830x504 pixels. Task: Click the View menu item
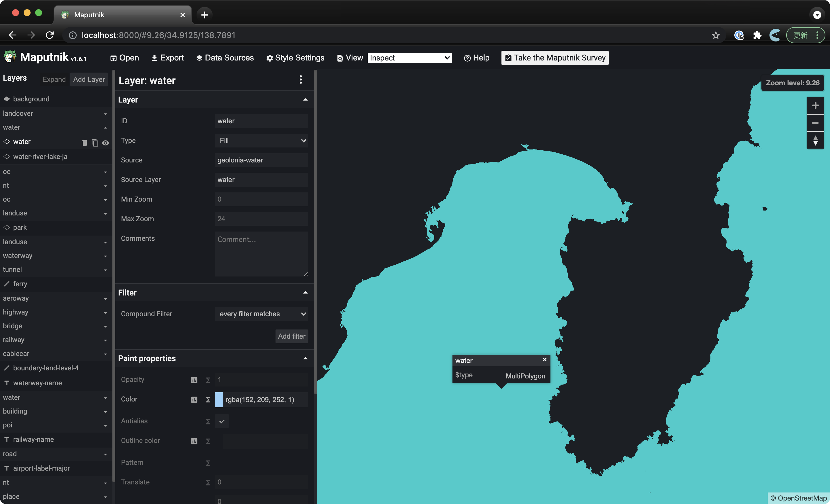pyautogui.click(x=349, y=58)
